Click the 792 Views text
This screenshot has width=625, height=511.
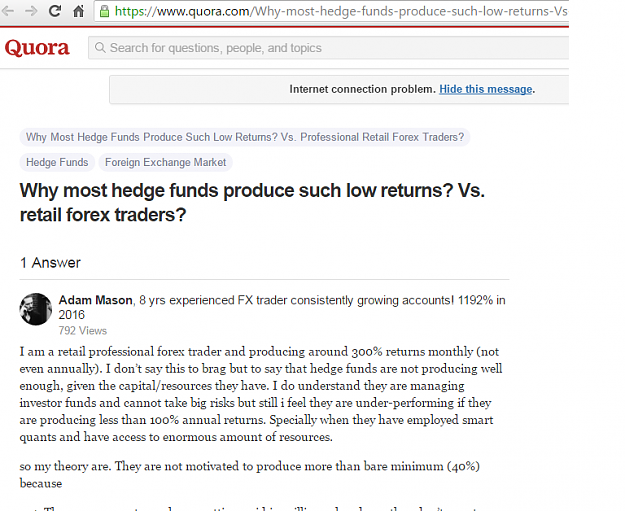(83, 331)
